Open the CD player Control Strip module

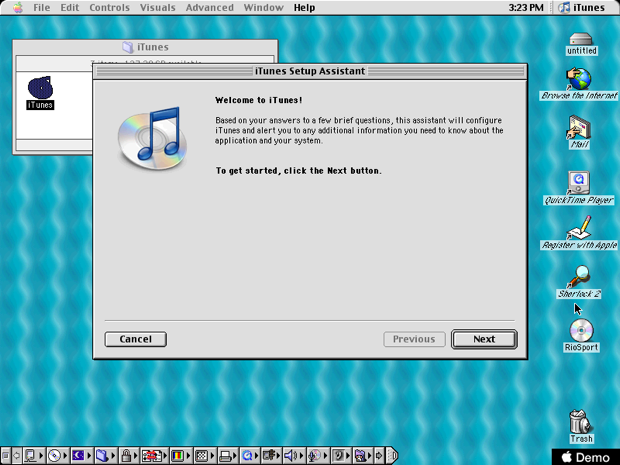(57, 456)
